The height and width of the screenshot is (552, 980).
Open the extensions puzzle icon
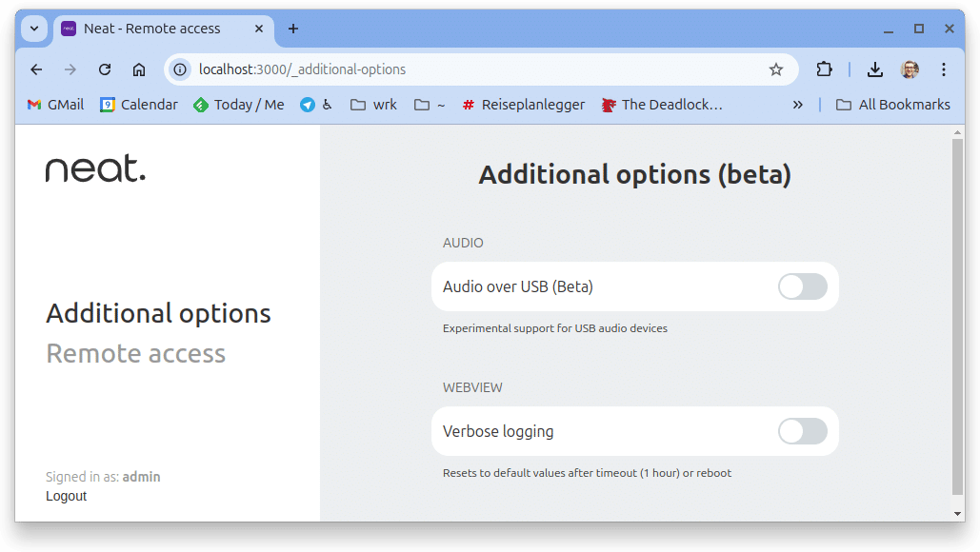[825, 69]
